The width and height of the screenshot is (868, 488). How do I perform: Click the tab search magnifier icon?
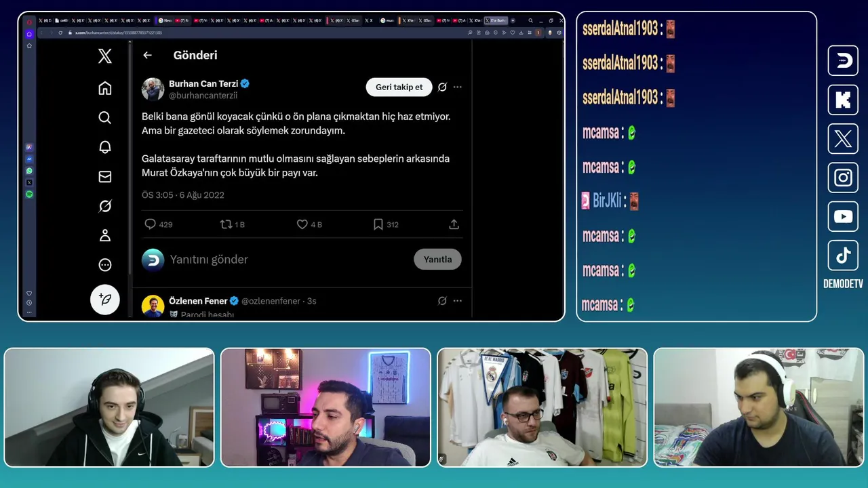(530, 20)
